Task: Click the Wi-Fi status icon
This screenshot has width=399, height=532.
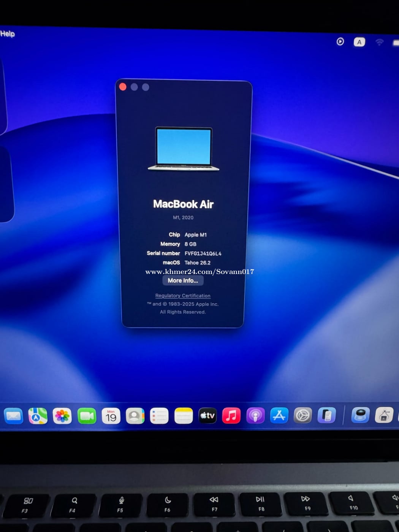Action: click(379, 42)
